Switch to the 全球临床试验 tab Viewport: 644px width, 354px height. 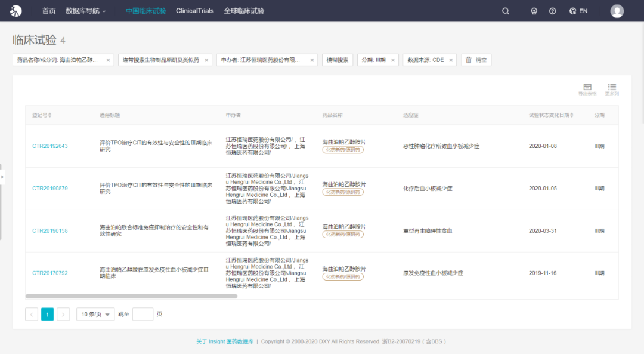[243, 11]
